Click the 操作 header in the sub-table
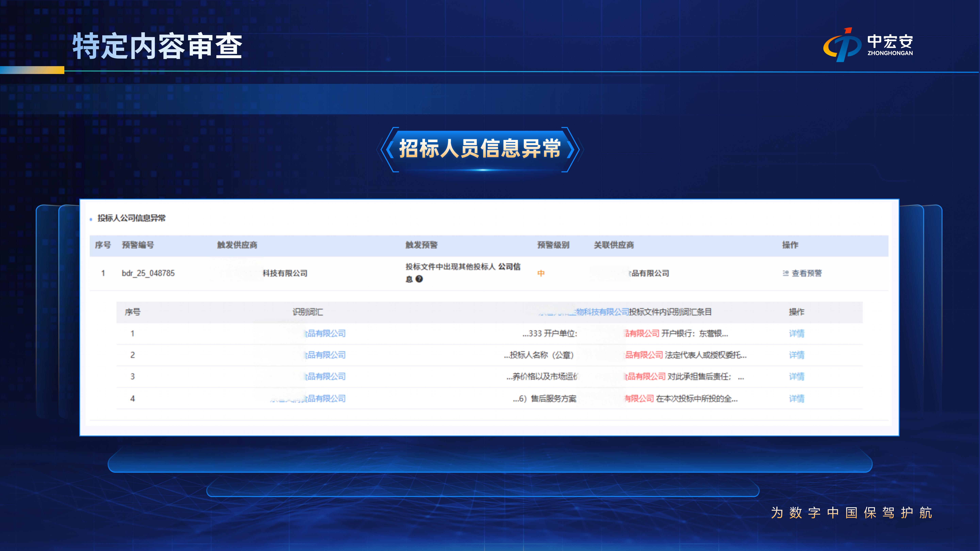This screenshot has width=980, height=551. [x=797, y=312]
